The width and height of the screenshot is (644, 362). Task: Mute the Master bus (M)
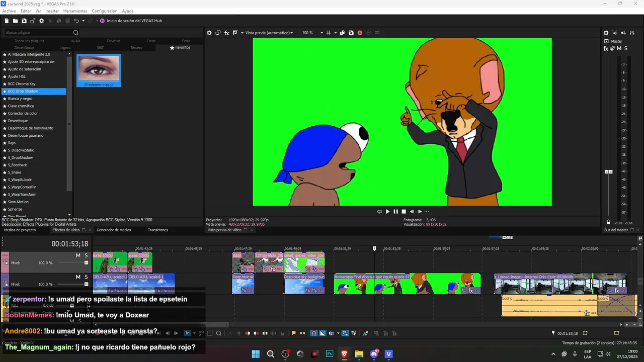[619, 48]
